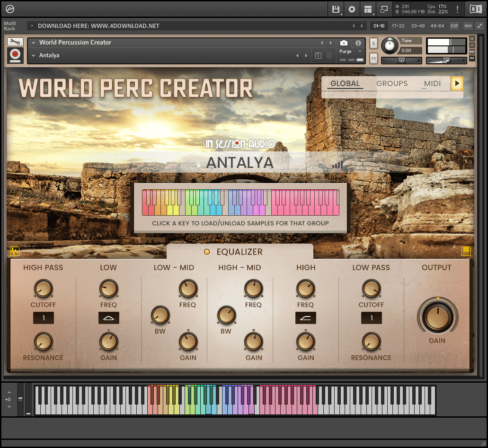Screen dimensions: 488x448
Task: Click the minimize view window icon
Action: click(384, 9)
